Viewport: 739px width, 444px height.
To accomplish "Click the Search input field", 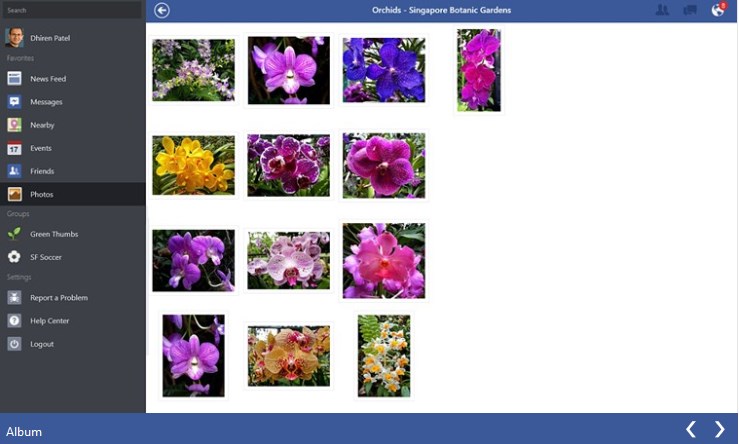I will click(x=72, y=10).
